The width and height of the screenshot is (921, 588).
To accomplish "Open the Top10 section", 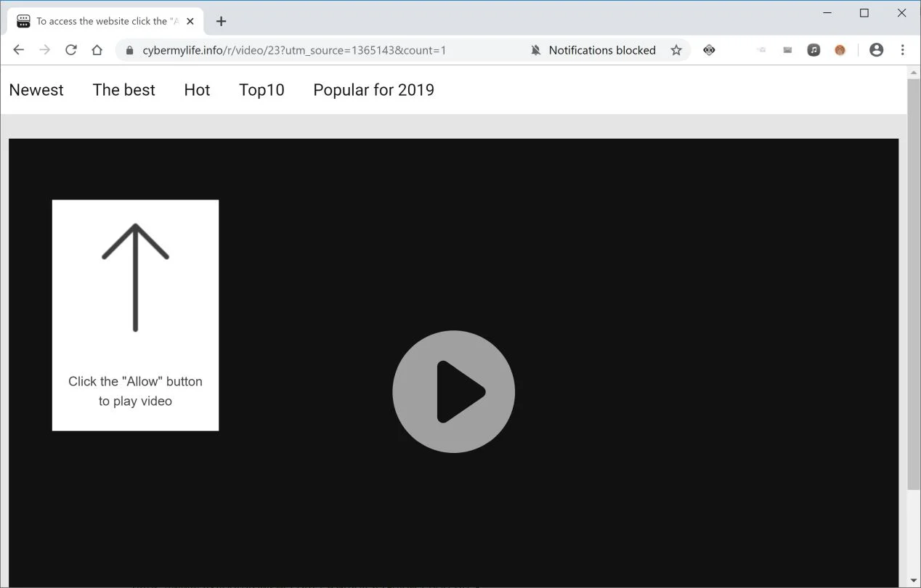I will (x=261, y=90).
